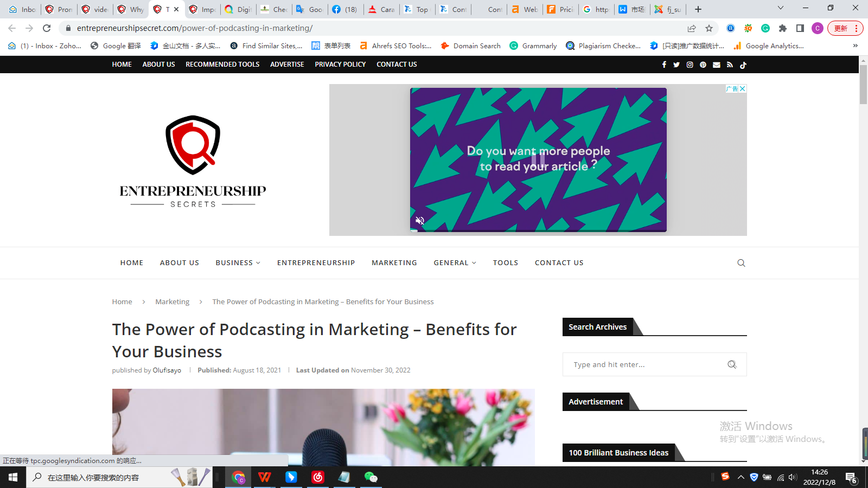This screenshot has height=488, width=868.
Task: Click the Marketing breadcrumb link
Action: click(x=172, y=301)
